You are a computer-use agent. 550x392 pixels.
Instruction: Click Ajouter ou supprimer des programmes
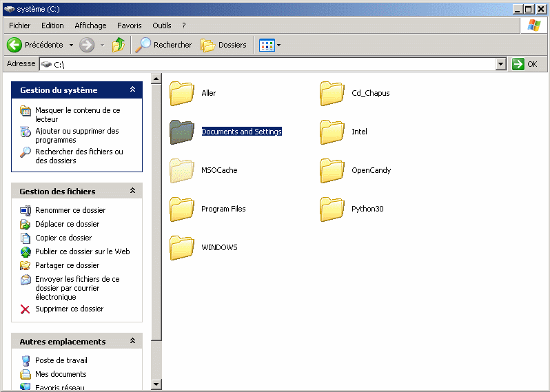(77, 135)
